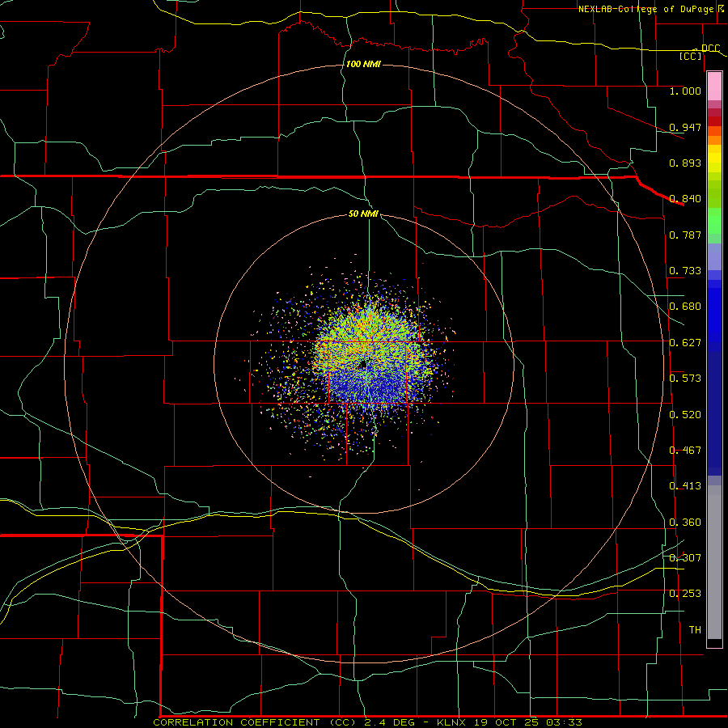
Task: Pick the lavender segment of the color bar
Action: pos(714,256)
